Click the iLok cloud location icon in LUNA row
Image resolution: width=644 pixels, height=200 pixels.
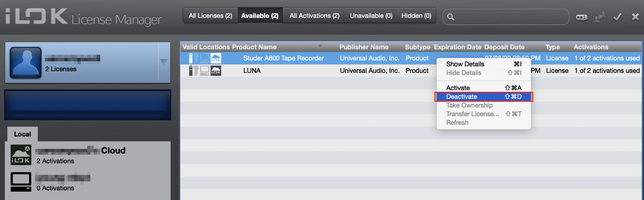coord(216,71)
